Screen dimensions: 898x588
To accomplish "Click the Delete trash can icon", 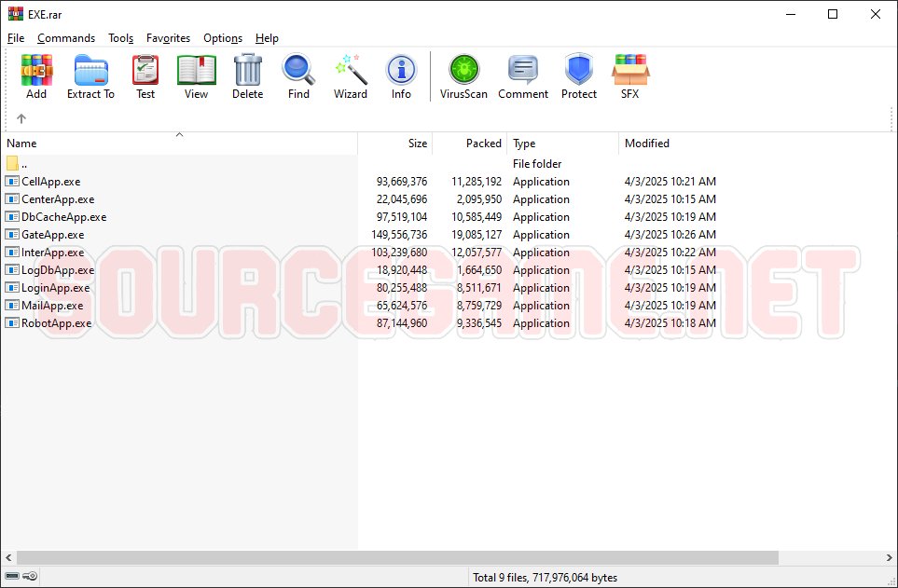I will coord(247,76).
